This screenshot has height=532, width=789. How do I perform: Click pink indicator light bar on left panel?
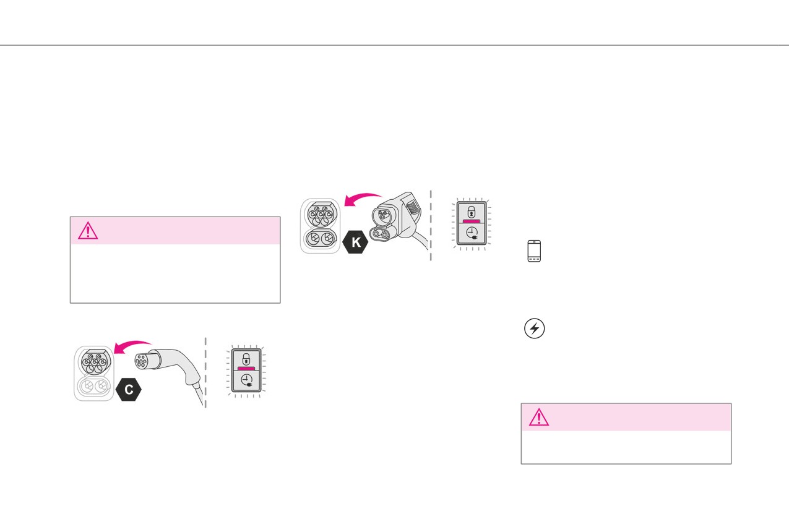click(x=246, y=368)
